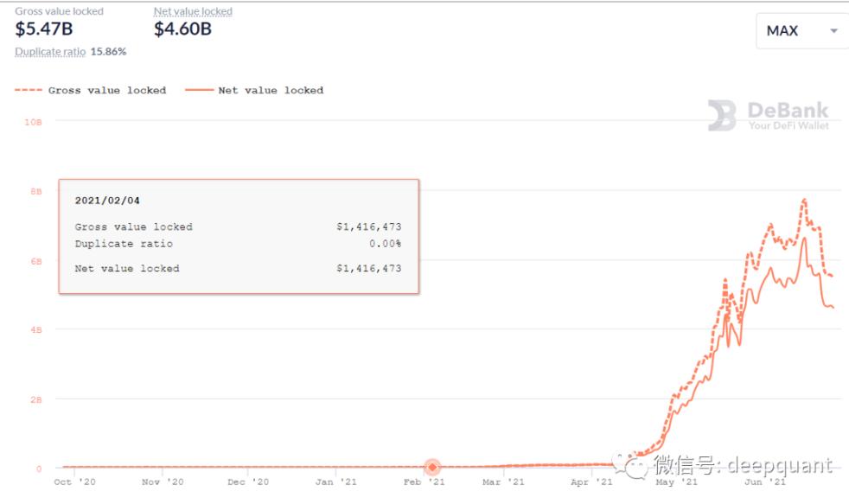Viewport: 849px width, 504px height.
Task: Click the underlined Duplicate ratio label
Action: (50, 52)
